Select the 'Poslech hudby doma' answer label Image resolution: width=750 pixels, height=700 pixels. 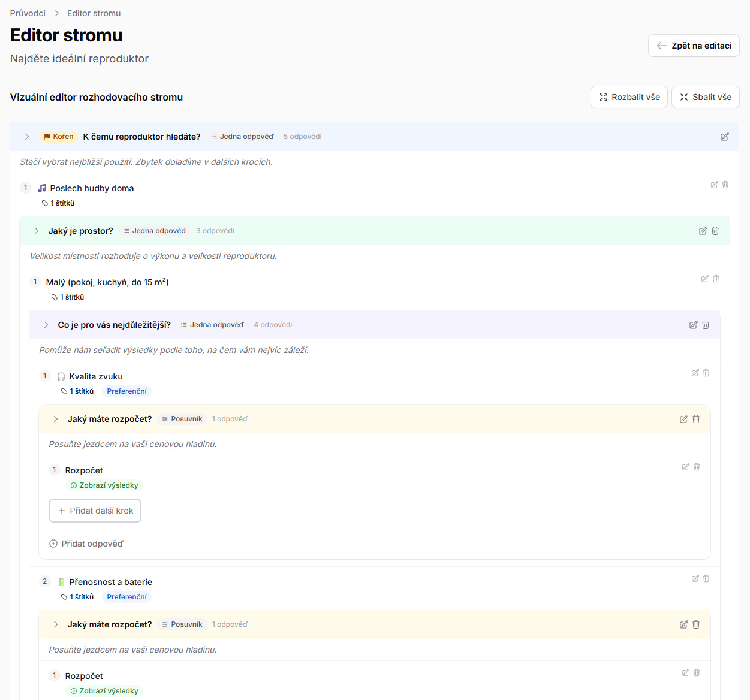point(92,188)
